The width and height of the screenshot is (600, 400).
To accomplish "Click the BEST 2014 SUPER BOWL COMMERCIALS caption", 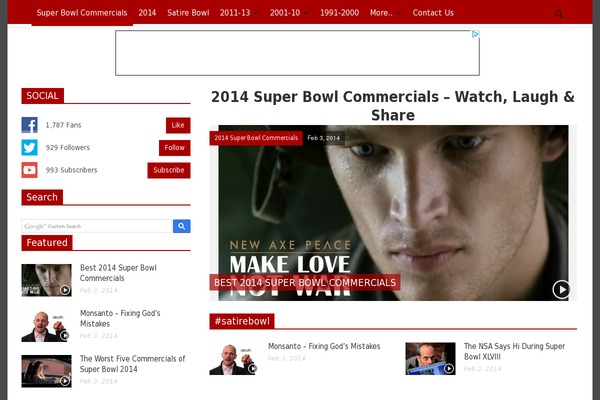I will [x=305, y=282].
